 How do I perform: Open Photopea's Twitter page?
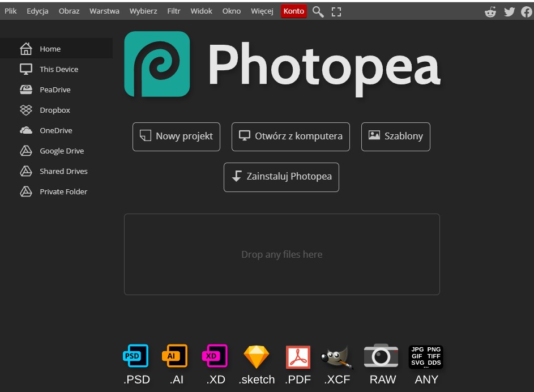[509, 11]
